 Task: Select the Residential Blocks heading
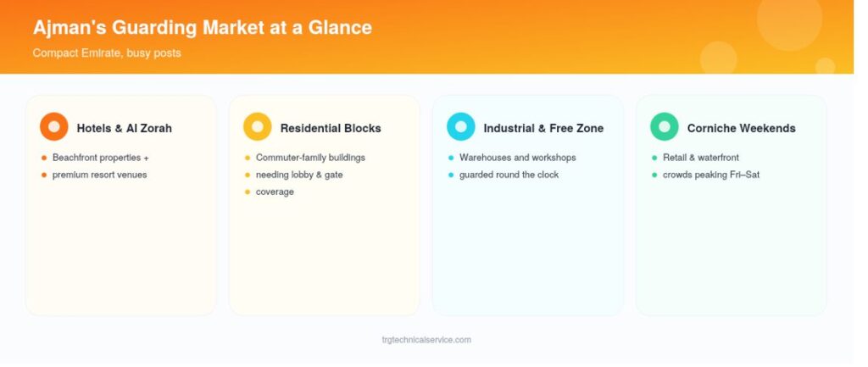[x=331, y=129]
